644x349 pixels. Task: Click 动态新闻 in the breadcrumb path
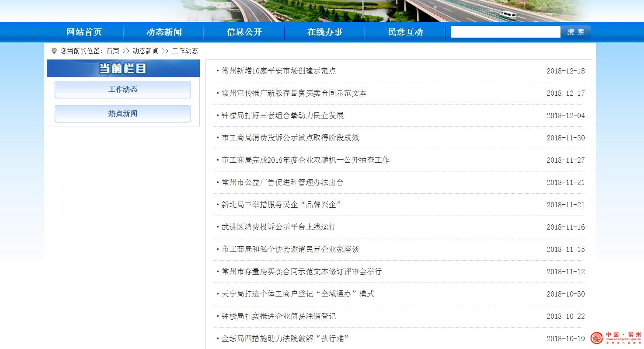click(x=146, y=51)
